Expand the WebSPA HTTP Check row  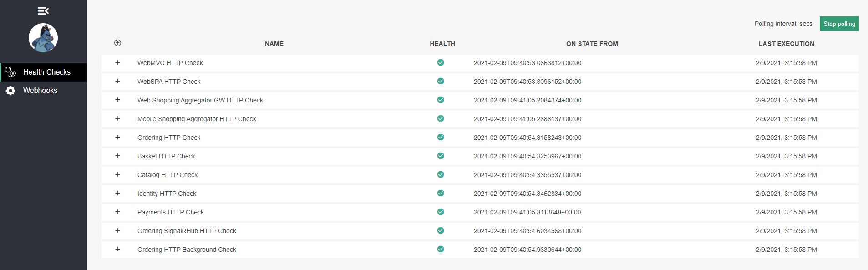117,81
